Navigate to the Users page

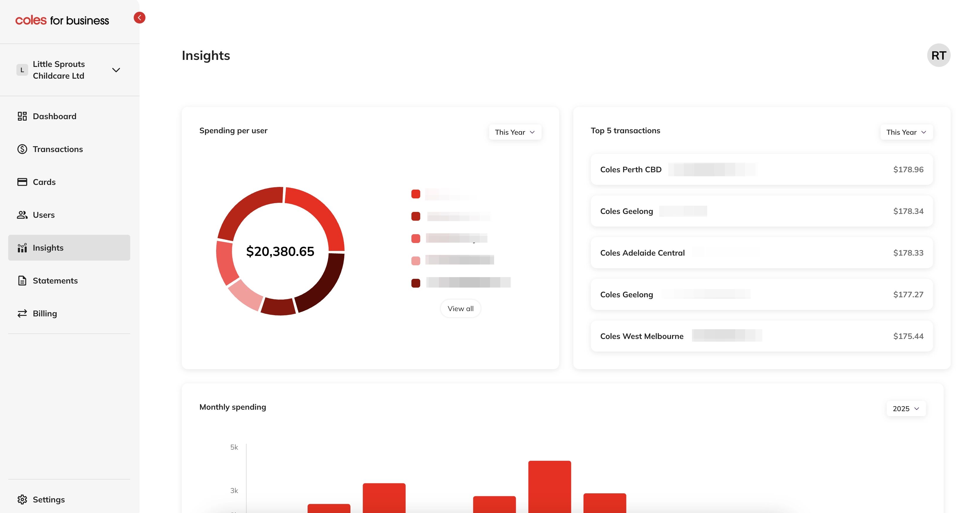coord(69,215)
